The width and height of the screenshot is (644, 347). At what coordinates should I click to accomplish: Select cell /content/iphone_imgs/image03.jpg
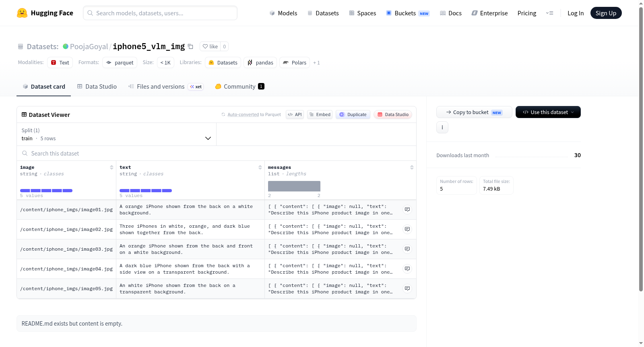pos(66,249)
